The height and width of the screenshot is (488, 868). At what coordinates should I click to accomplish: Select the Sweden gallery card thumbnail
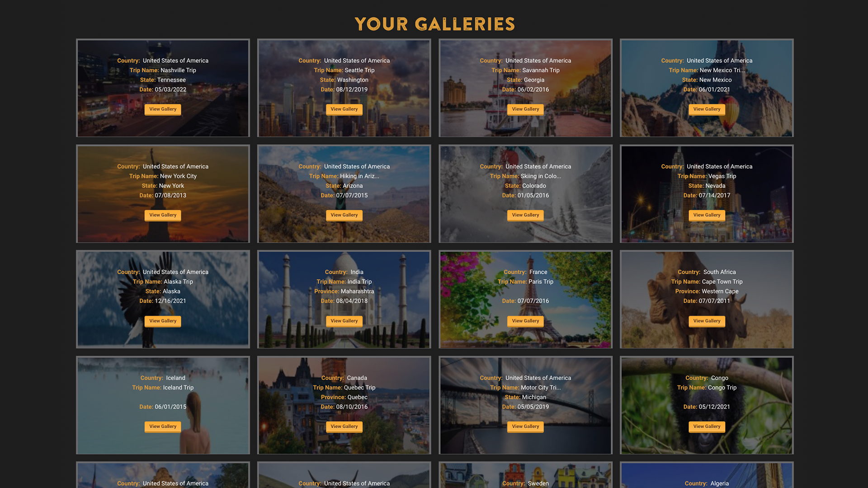525,475
